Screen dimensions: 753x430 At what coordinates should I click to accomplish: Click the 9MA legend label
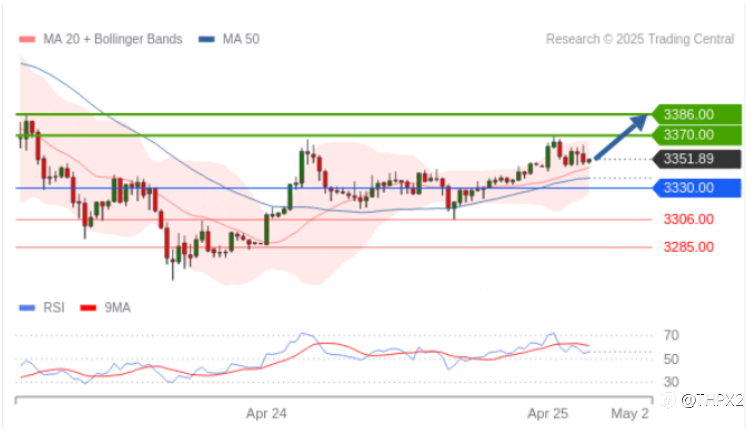click(x=118, y=307)
